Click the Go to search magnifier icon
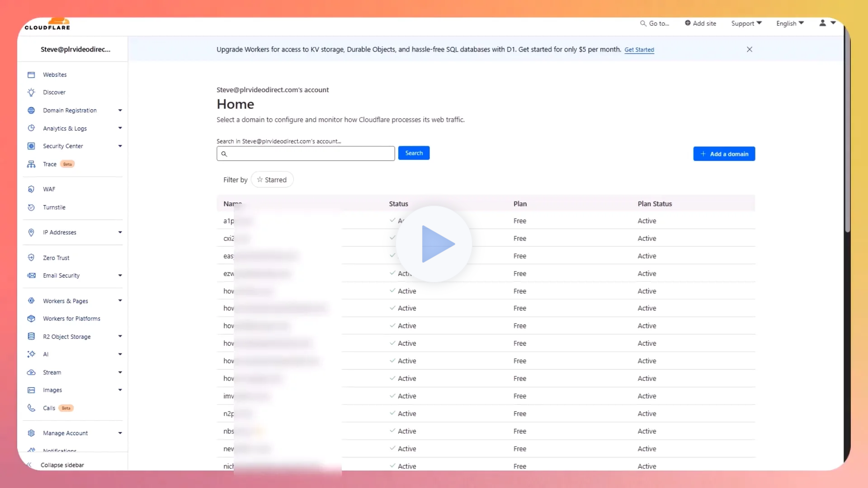 click(643, 23)
